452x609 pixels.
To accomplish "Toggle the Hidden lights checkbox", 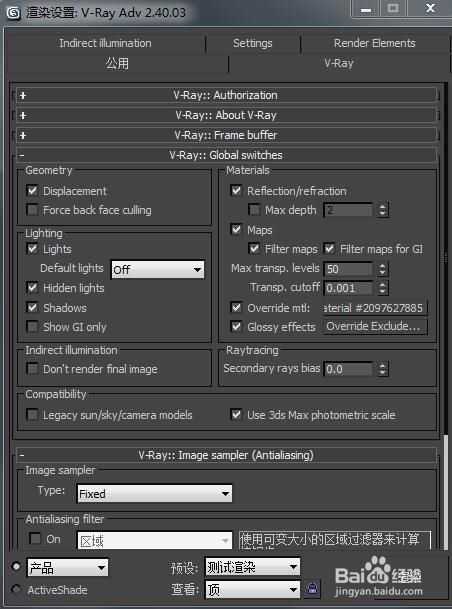I will 32,288.
